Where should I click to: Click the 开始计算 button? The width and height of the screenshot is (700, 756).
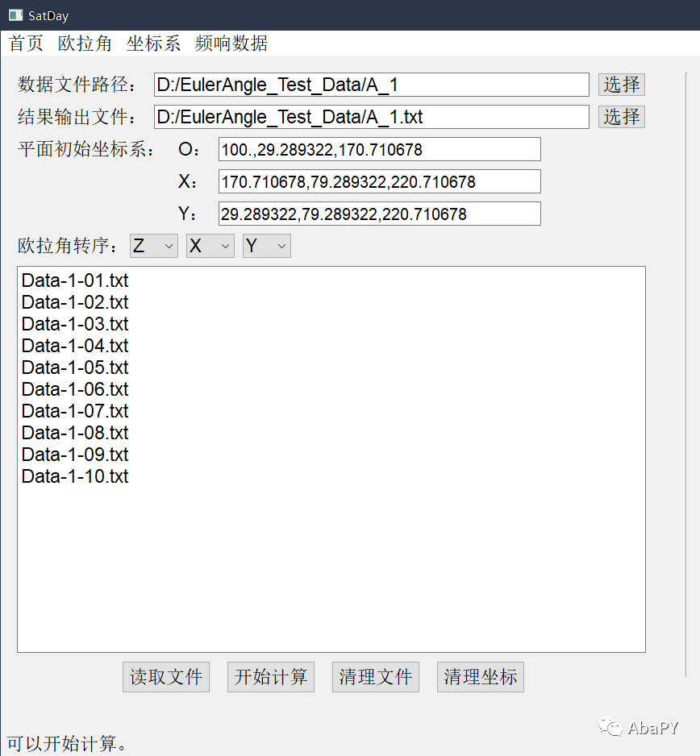pyautogui.click(x=270, y=676)
